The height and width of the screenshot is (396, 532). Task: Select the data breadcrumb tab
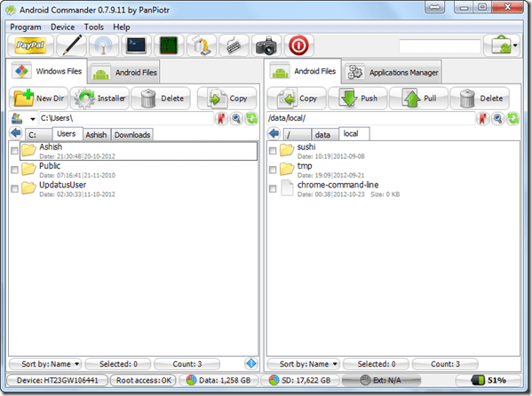325,135
